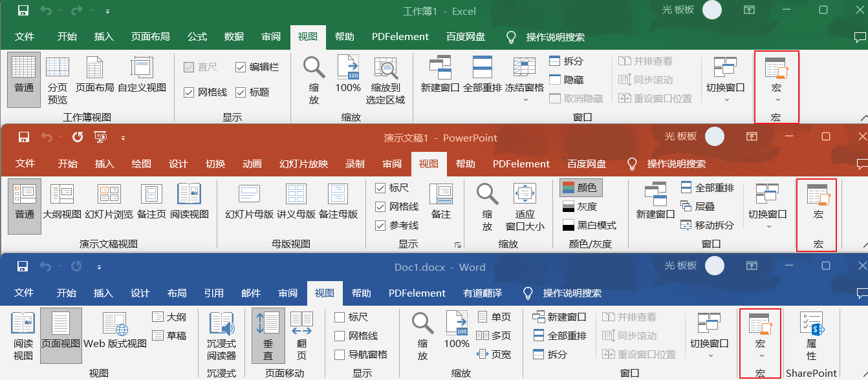Click PowerPoint's 移动拆分 button

(708, 226)
